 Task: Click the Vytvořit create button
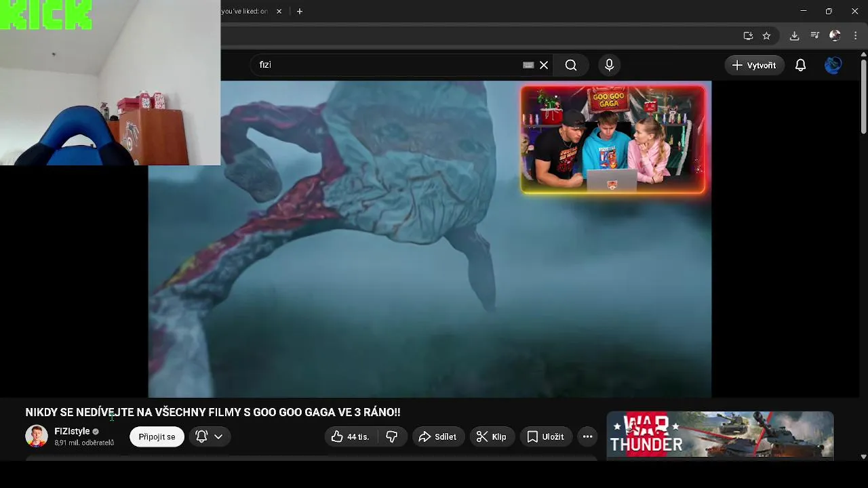pos(754,65)
